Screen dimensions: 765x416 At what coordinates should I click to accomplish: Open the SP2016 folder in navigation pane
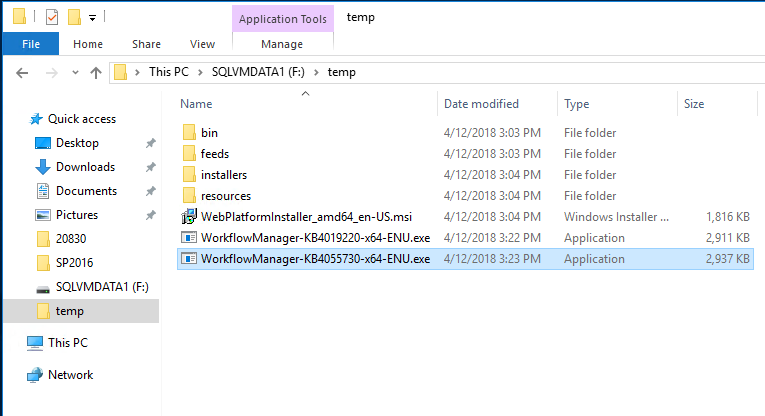(74, 262)
